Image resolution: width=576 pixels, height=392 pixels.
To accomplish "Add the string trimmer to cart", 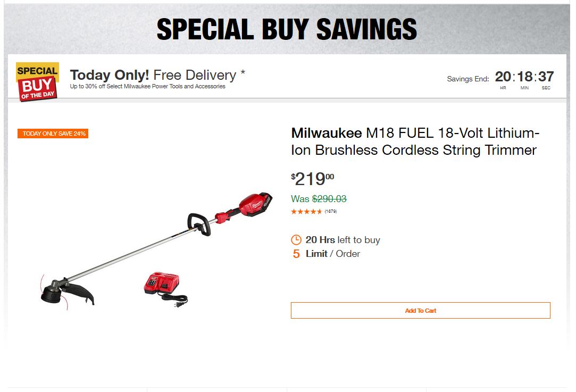I will click(x=420, y=311).
